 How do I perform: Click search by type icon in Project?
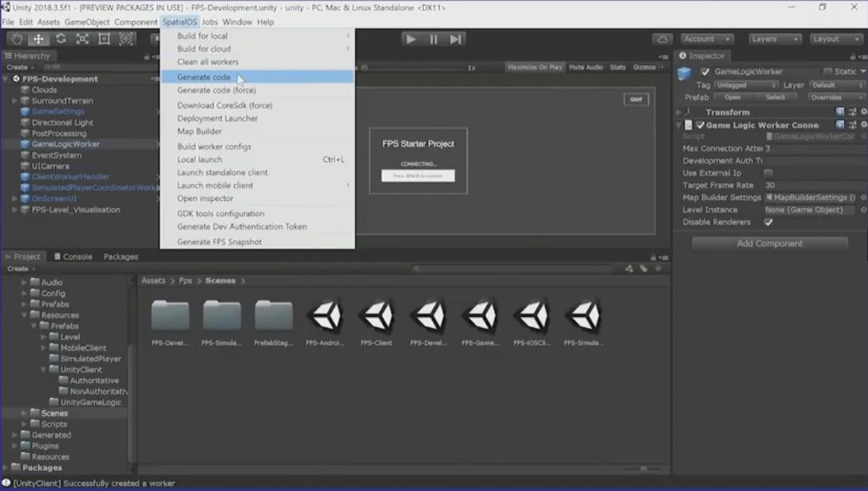[630, 269]
